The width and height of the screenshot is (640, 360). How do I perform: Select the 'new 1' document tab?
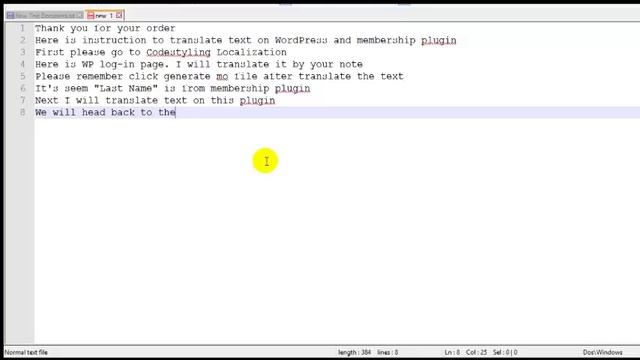104,16
